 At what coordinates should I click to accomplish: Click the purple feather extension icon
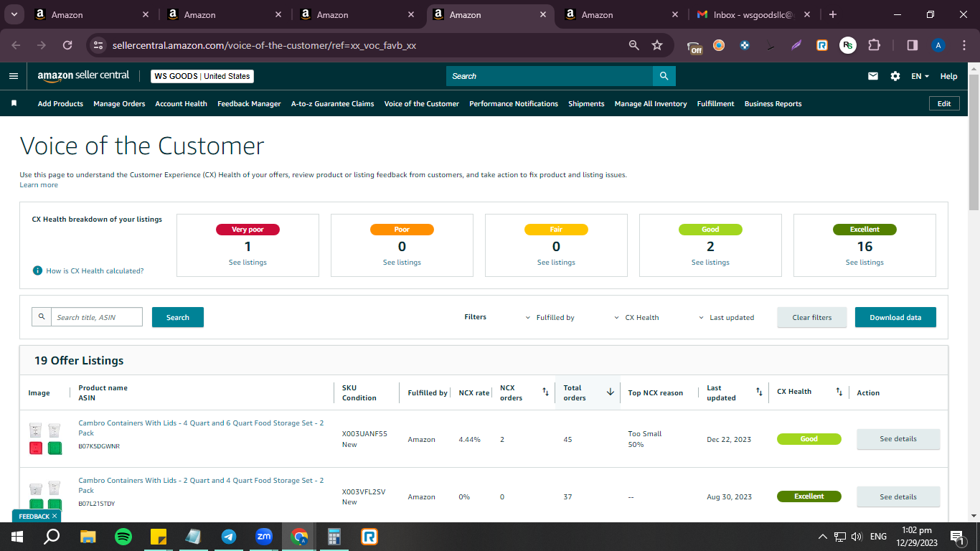796,45
